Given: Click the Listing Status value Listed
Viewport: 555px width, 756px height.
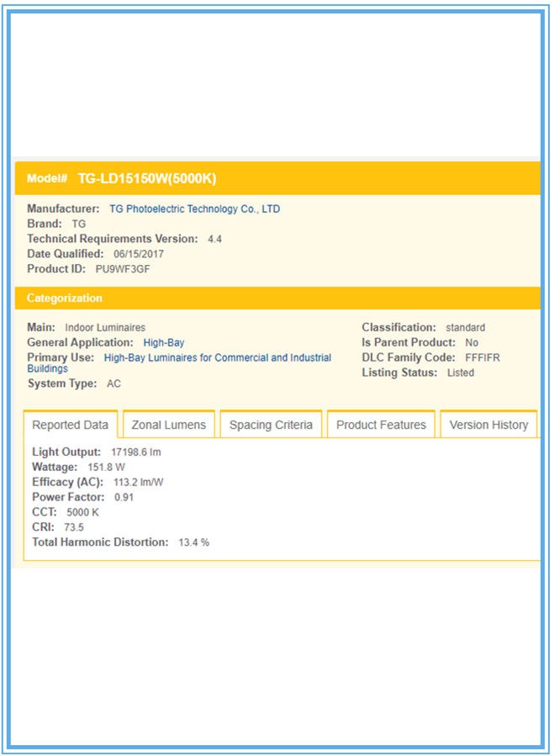Looking at the screenshot, I should coord(461,373).
